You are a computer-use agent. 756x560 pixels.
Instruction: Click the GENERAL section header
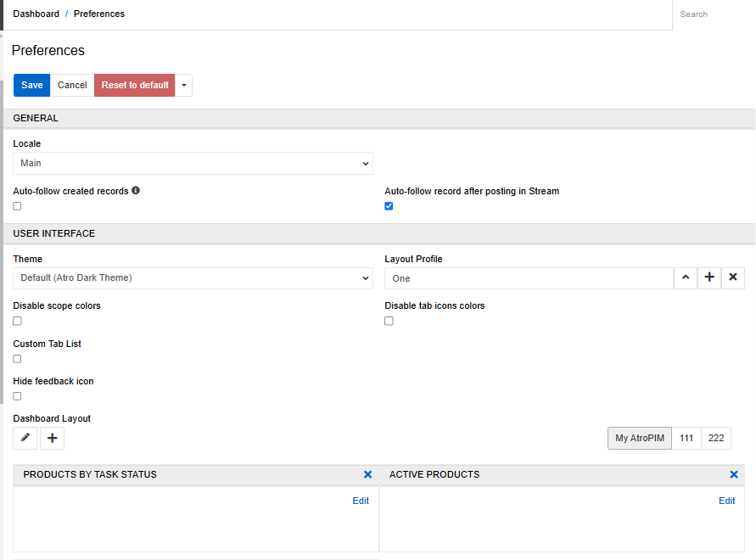(x=379, y=118)
